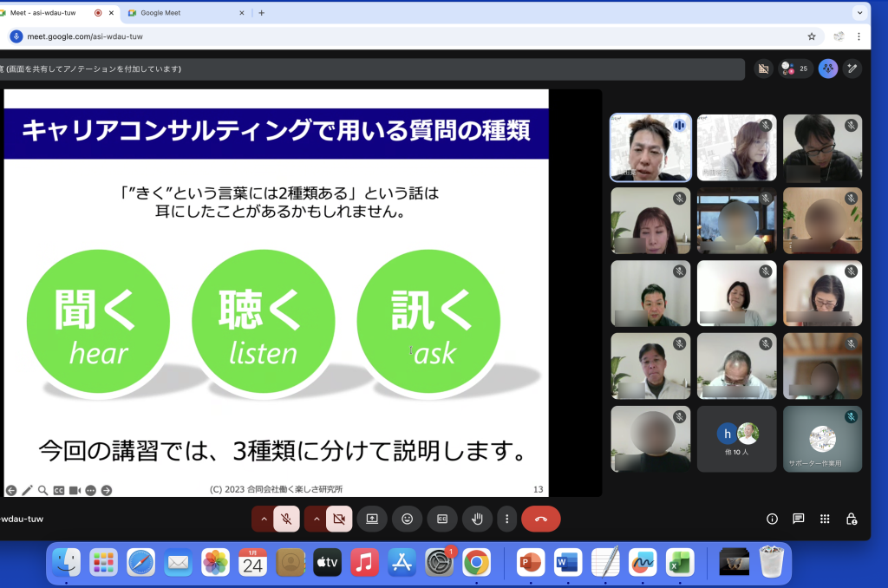Expand audio settings chevron beside microphone
Viewport: 888px width, 588px height.
tap(264, 519)
